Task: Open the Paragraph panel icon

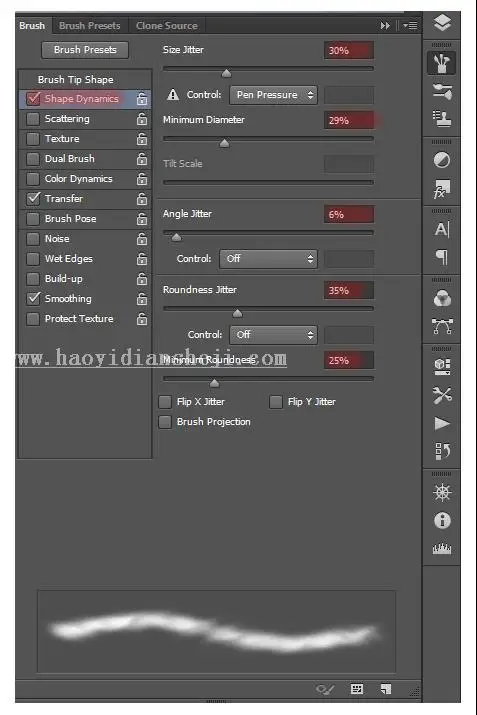Action: pyautogui.click(x=442, y=257)
